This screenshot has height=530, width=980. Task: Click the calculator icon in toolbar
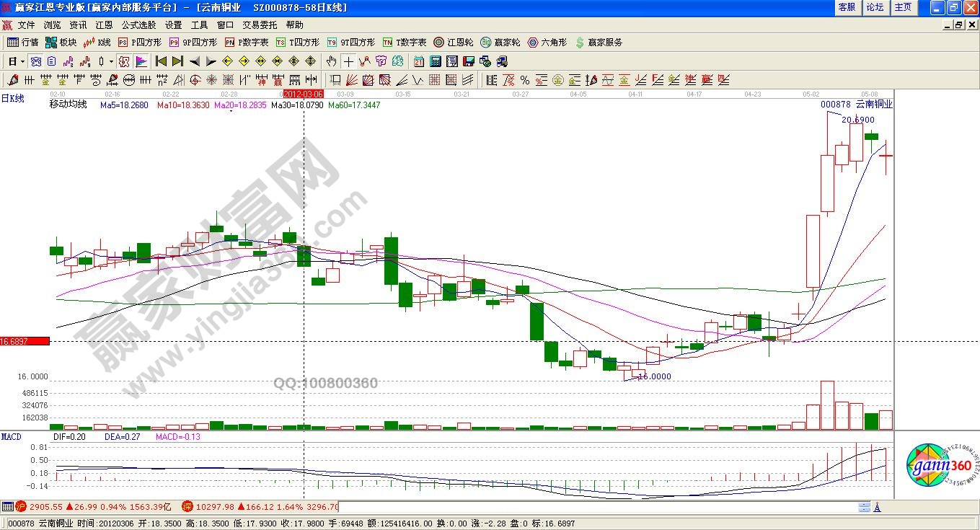pos(436,61)
